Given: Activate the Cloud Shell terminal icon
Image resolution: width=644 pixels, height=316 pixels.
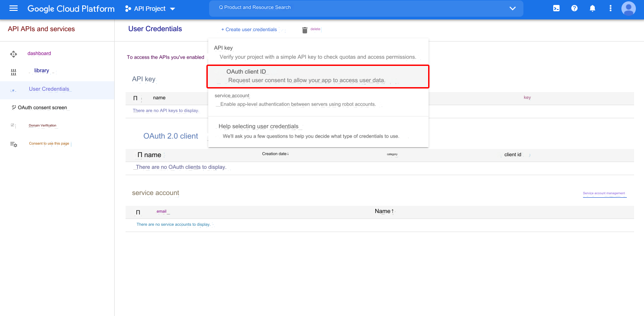Looking at the screenshot, I should coord(556,8).
